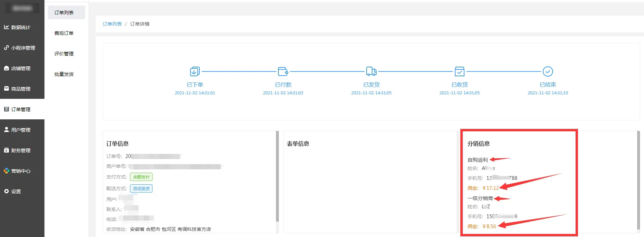This screenshot has height=237, width=644.
Task: Click the 表单信息 heading
Action: 298,144
